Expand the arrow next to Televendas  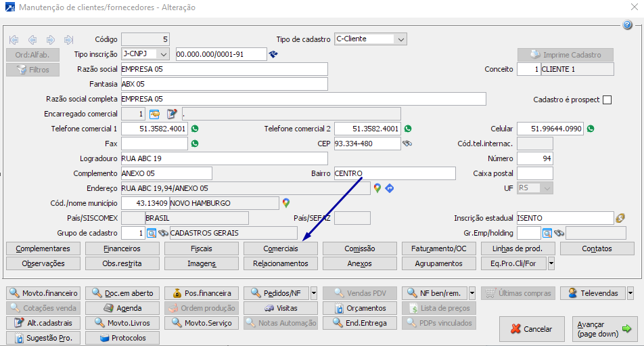click(x=630, y=293)
